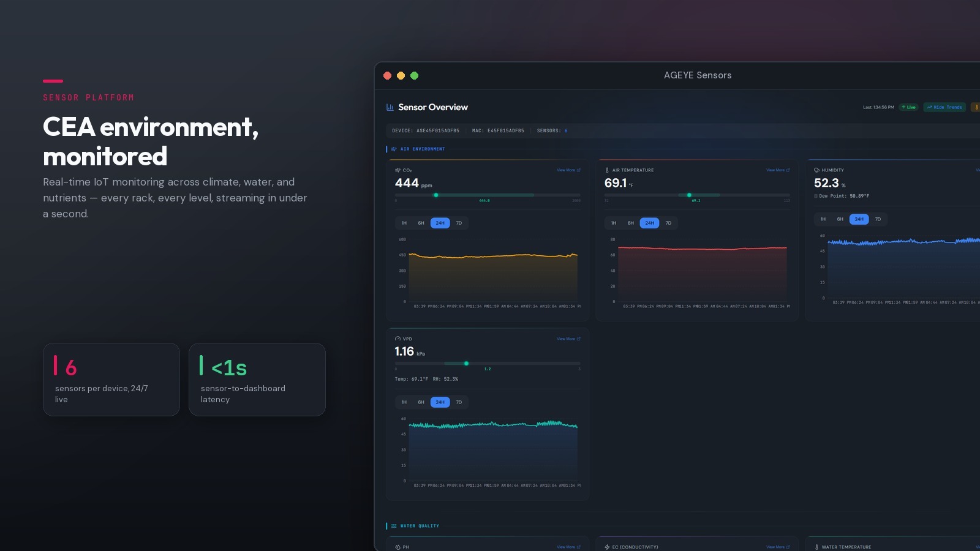The width and height of the screenshot is (980, 551).
Task: Select 7D range on Humidity chart
Action: [x=878, y=219]
